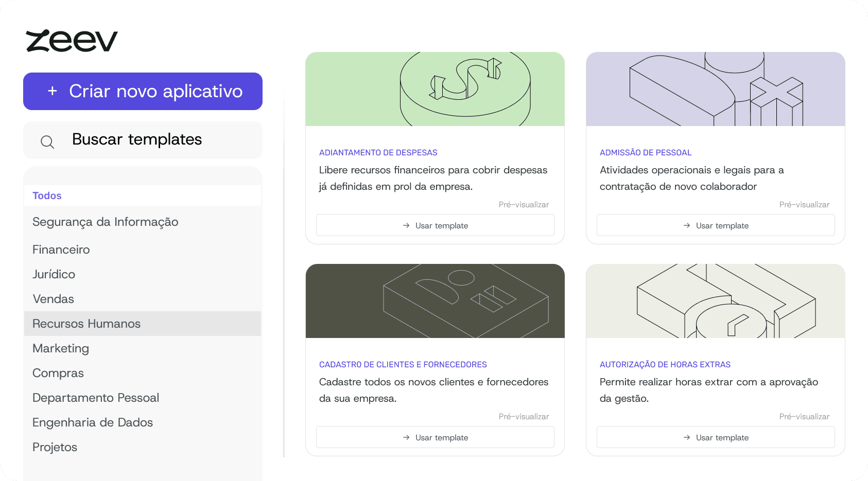Click the illustration above Autorização de Horas Extras
The width and height of the screenshot is (868, 481).
coord(715,301)
